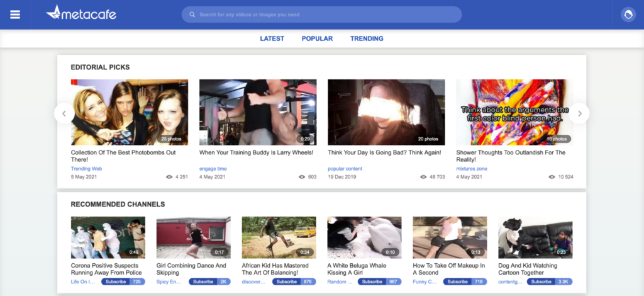Viewport: 644px width, 296px height.
Task: Open the Trending tab
Action: point(367,38)
